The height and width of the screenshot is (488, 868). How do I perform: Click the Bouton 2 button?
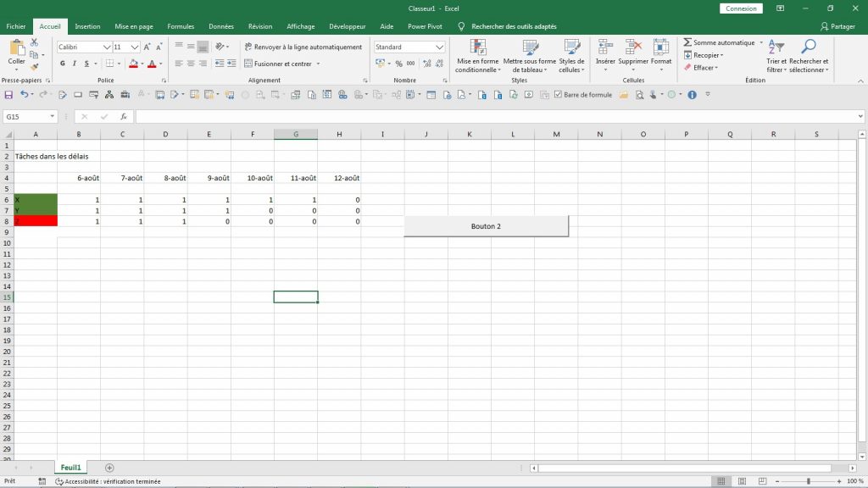486,226
